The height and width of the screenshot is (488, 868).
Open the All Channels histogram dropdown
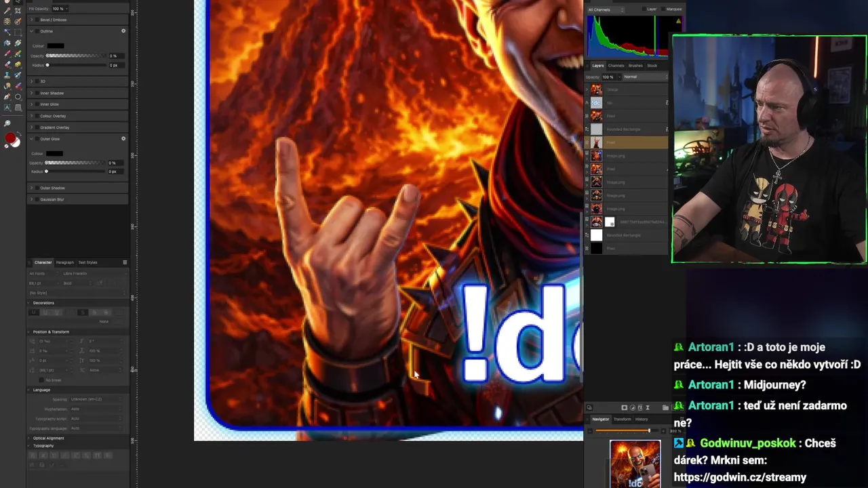click(606, 9)
